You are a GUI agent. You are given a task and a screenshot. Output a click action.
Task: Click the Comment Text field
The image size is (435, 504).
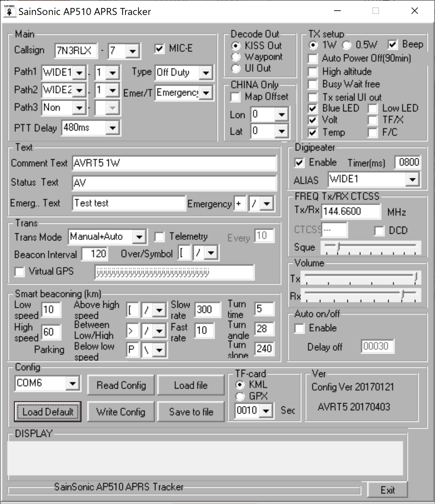(175, 163)
